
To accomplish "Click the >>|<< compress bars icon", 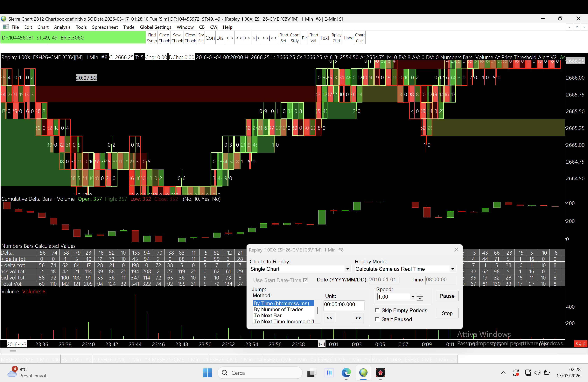I will [269, 38].
